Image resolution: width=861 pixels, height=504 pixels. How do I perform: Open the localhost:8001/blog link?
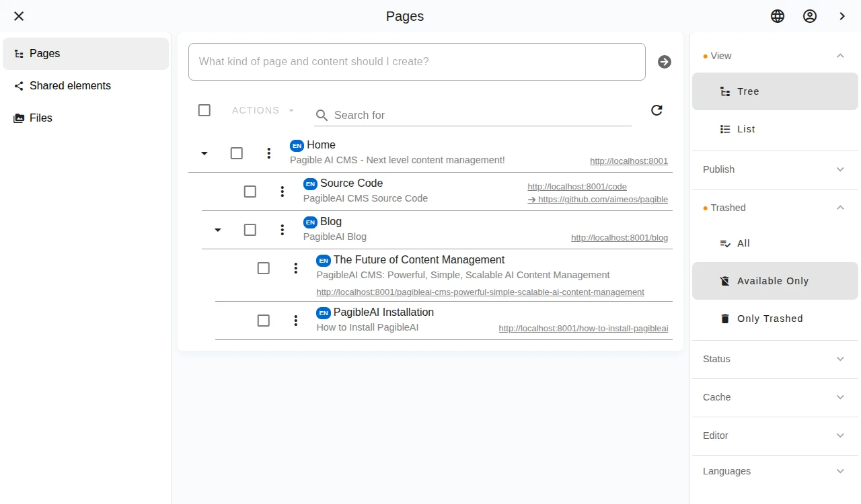(x=619, y=237)
